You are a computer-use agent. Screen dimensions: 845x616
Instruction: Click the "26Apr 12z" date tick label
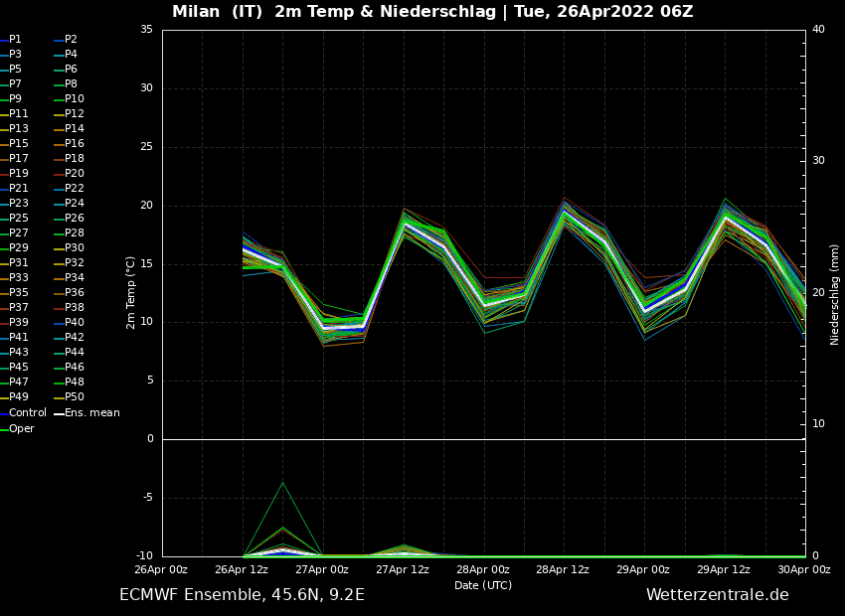(x=242, y=569)
